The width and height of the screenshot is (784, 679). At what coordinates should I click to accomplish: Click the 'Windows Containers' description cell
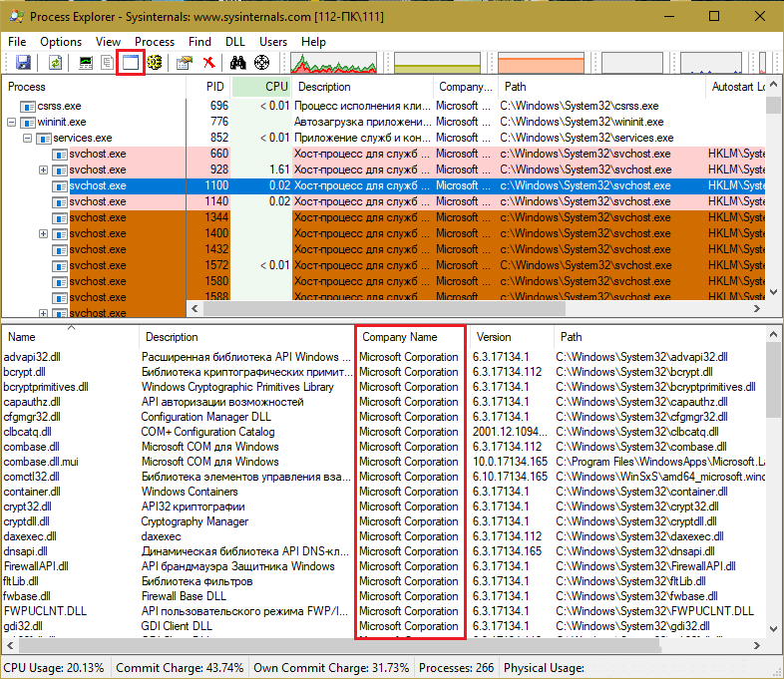tap(190, 492)
